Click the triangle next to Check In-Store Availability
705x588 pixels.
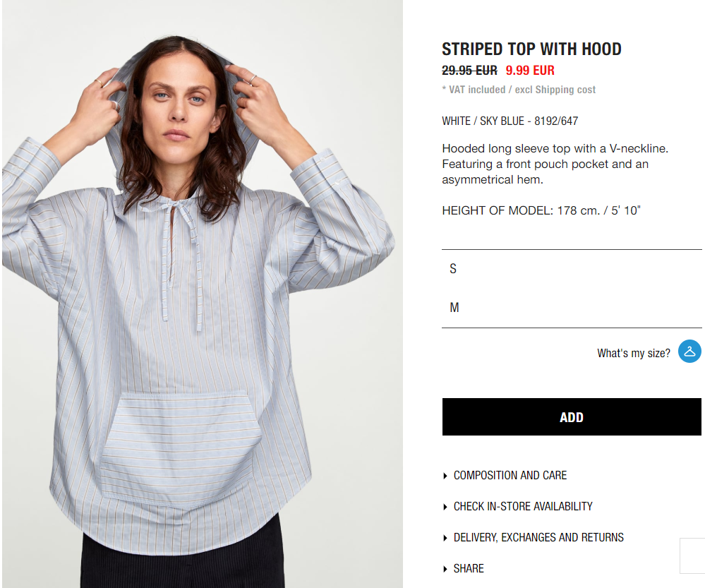[x=445, y=507]
